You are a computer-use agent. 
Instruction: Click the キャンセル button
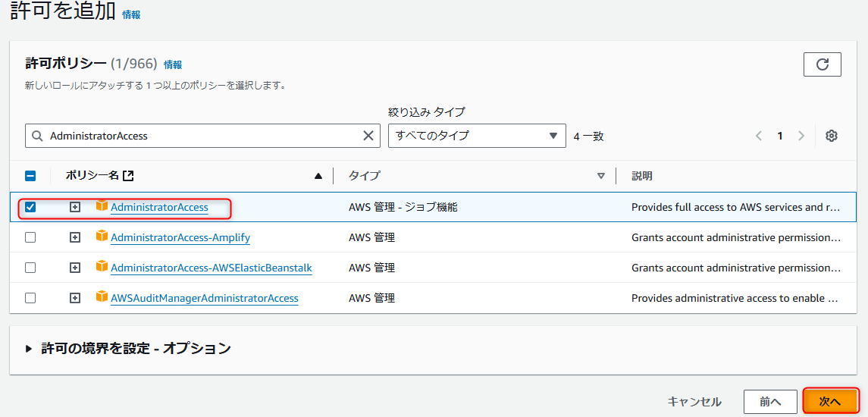pos(694,402)
